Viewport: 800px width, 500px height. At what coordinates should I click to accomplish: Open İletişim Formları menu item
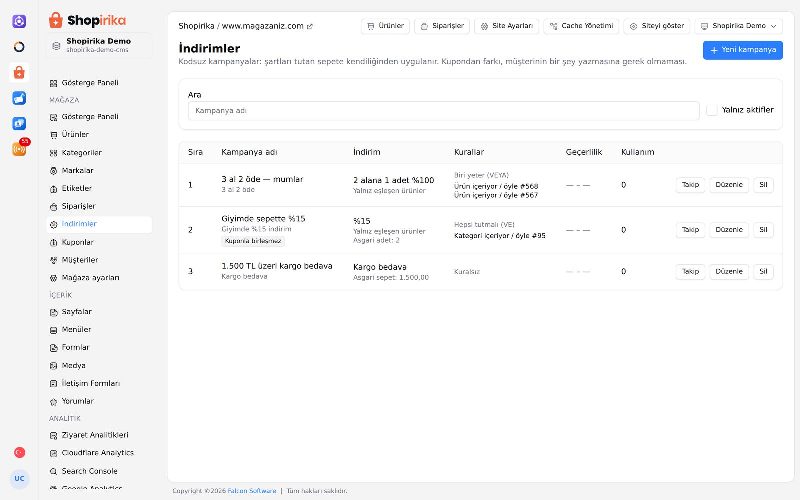coord(99,384)
